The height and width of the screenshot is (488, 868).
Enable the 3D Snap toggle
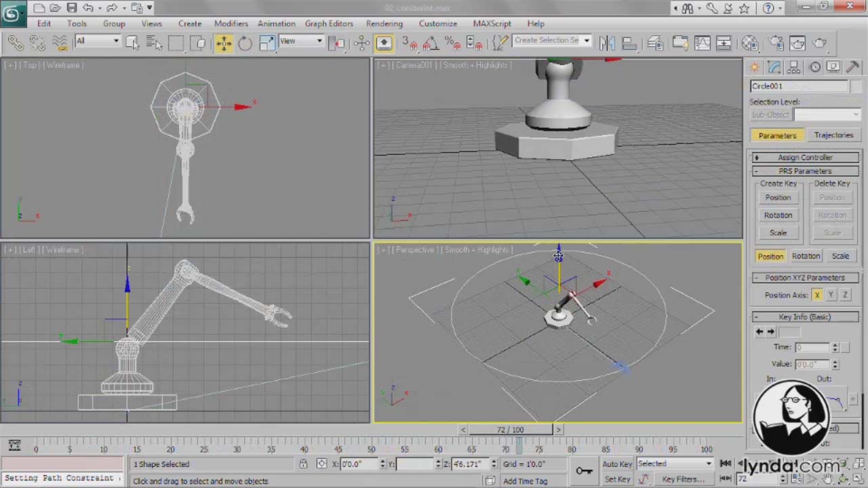coord(407,43)
